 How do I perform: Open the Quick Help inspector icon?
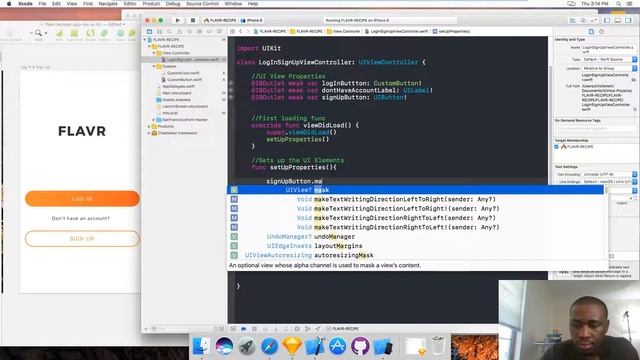tap(602, 31)
